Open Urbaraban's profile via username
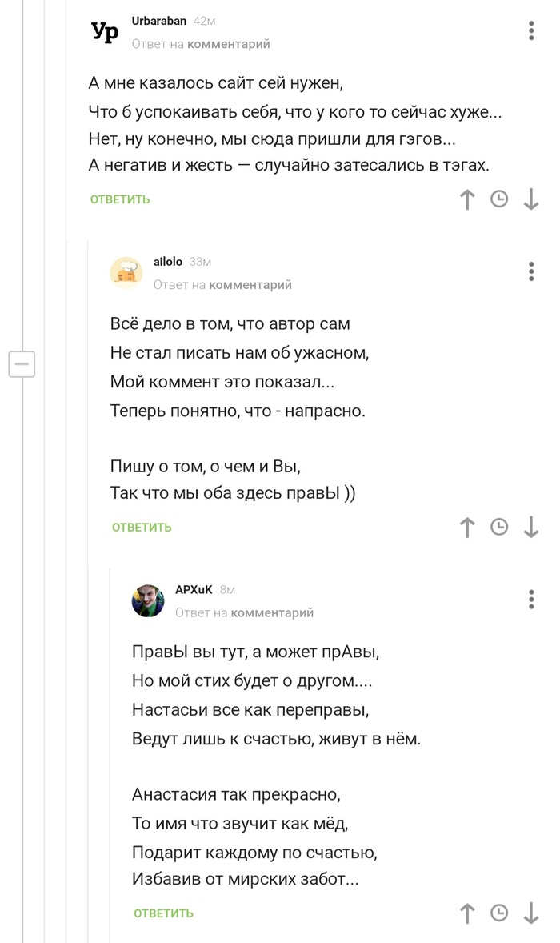Screen dimensions: 560x943 (x=158, y=21)
